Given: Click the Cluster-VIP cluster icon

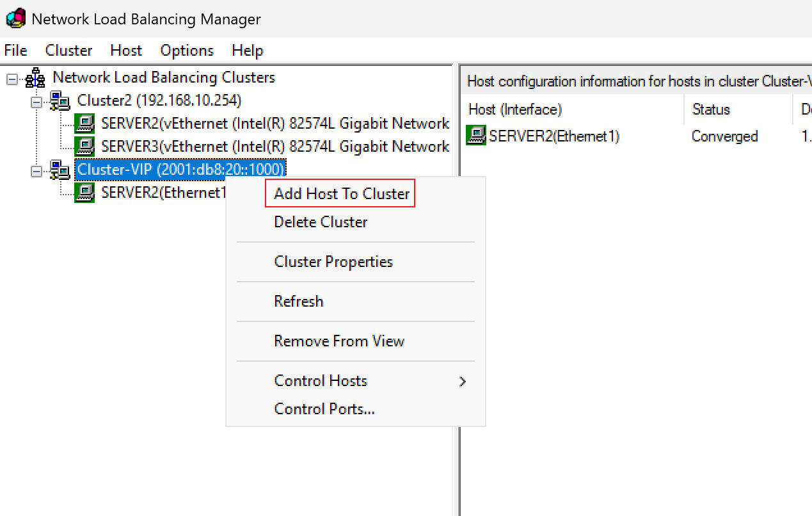Looking at the screenshot, I should pyautogui.click(x=60, y=170).
